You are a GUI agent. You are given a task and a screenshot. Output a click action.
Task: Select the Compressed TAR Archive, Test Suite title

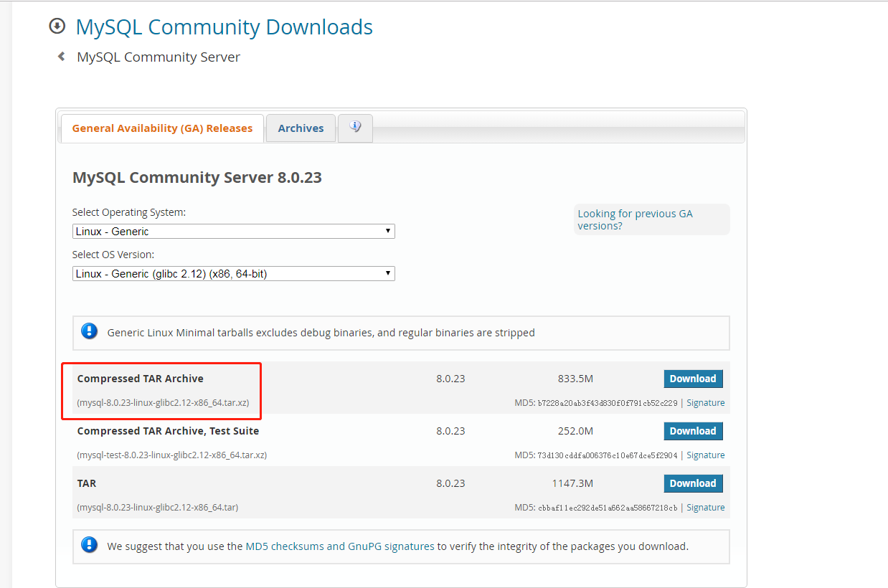(x=169, y=431)
